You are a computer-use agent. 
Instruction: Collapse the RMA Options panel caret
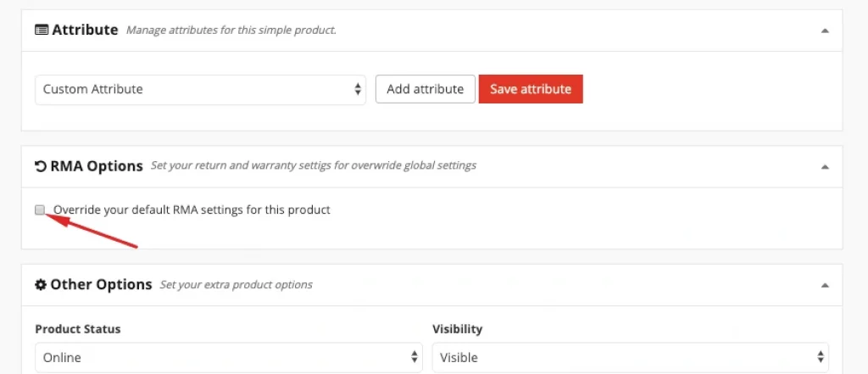point(825,166)
